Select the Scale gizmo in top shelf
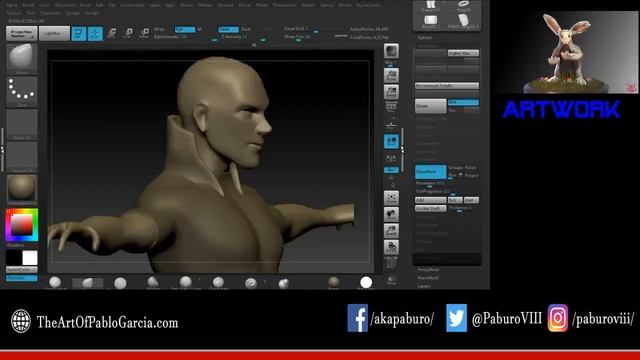The width and height of the screenshot is (640, 360). click(x=128, y=33)
